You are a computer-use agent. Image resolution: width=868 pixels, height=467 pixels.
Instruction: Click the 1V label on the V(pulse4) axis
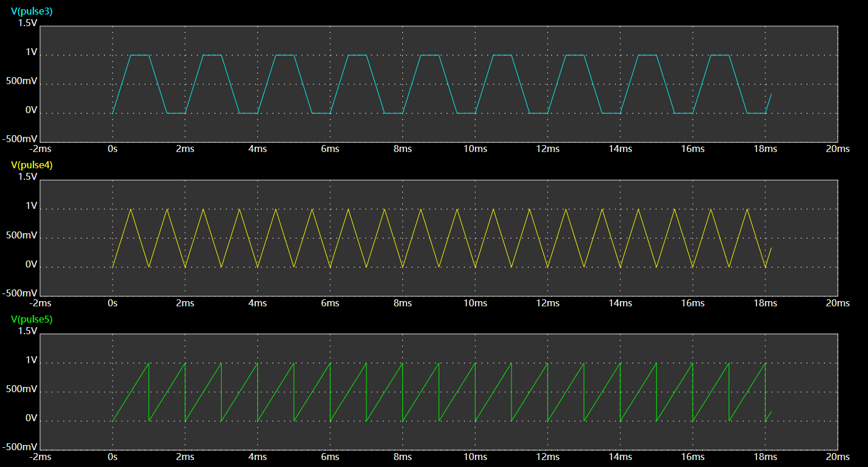tap(31, 207)
